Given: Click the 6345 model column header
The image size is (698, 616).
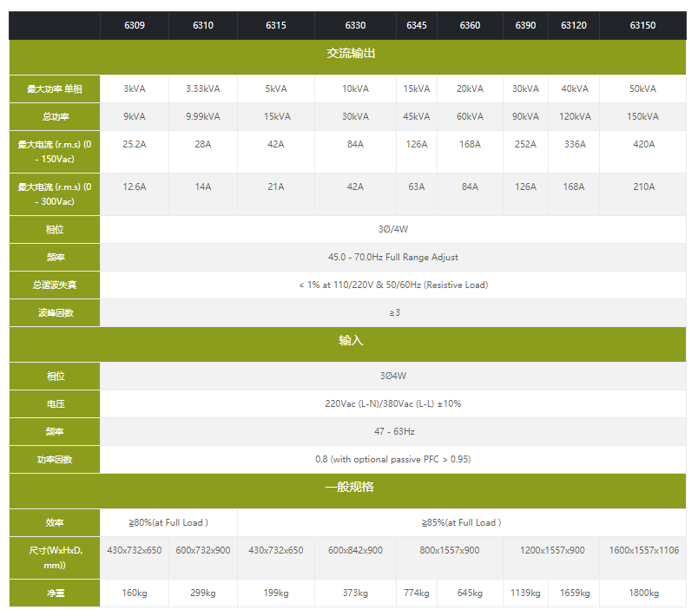Looking at the screenshot, I should point(416,26).
